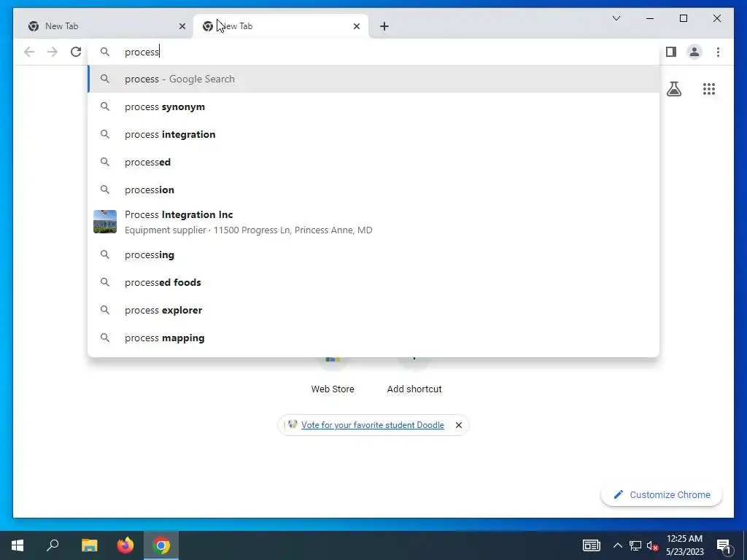Choose 'process synonym' suggestion

click(374, 106)
